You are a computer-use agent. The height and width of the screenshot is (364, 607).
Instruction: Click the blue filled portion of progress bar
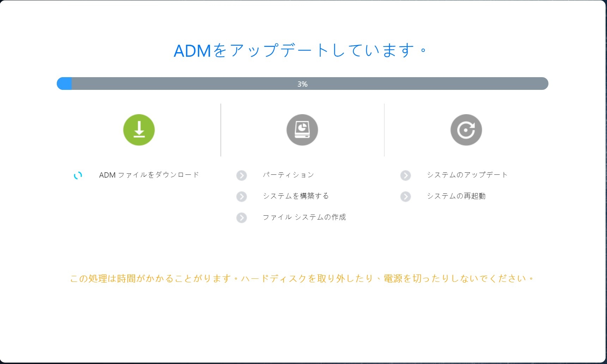point(65,84)
